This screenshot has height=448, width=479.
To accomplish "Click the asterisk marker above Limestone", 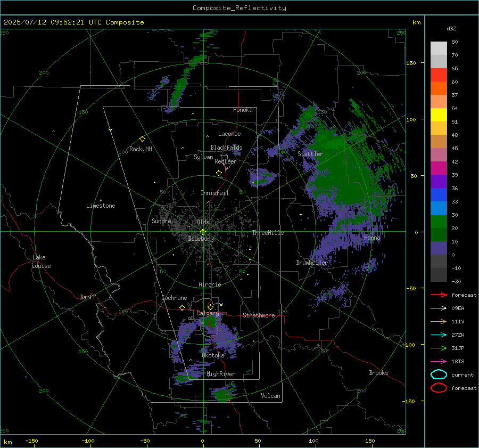I will [101, 201].
